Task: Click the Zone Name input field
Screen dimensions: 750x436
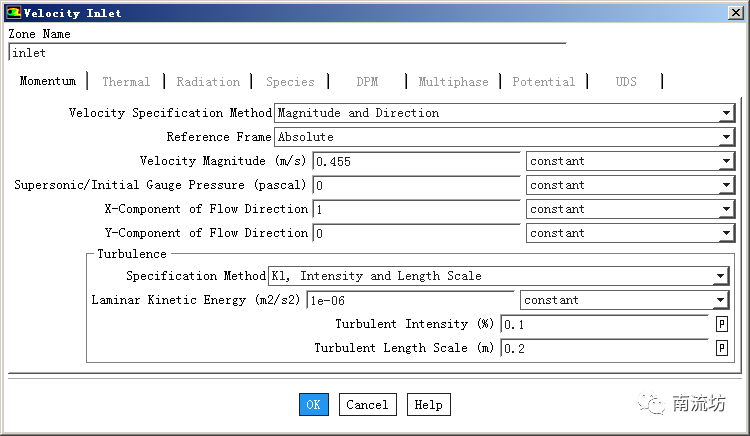Action: click(285, 53)
